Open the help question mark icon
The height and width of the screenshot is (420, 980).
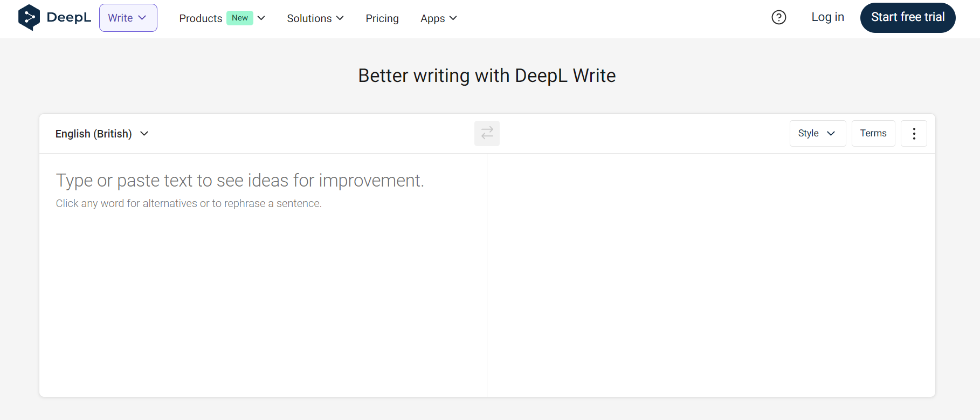(779, 18)
